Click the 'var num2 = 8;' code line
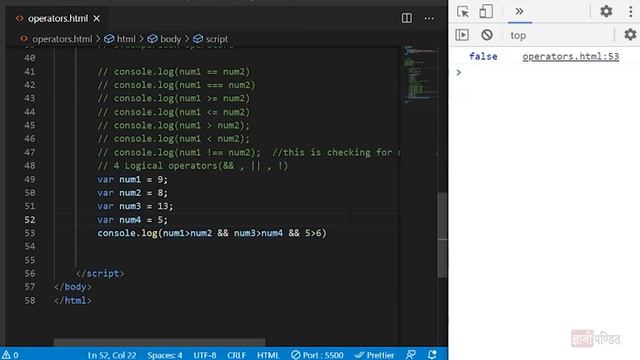Screen dimensions: 640x360 132,193
